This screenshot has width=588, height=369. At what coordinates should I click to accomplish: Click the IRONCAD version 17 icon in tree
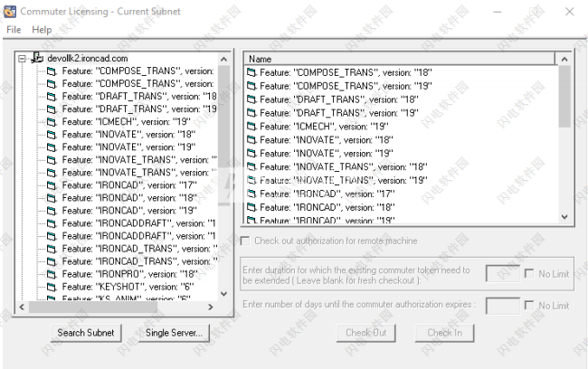click(x=52, y=185)
